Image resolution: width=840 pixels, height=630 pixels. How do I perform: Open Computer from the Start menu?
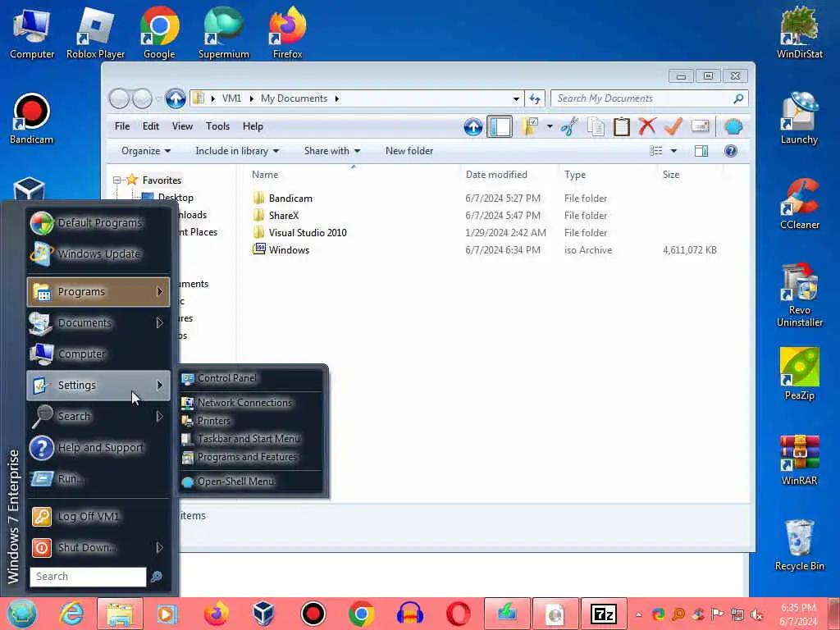pos(98,354)
